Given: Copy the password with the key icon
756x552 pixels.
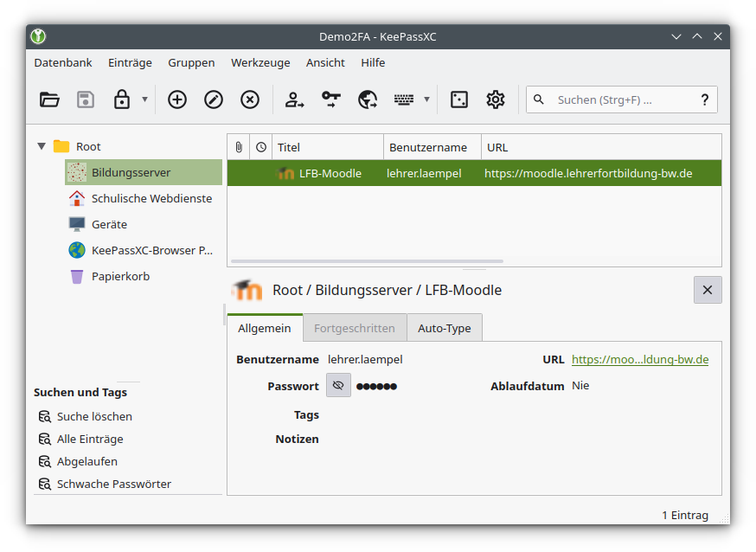Looking at the screenshot, I should point(330,99).
